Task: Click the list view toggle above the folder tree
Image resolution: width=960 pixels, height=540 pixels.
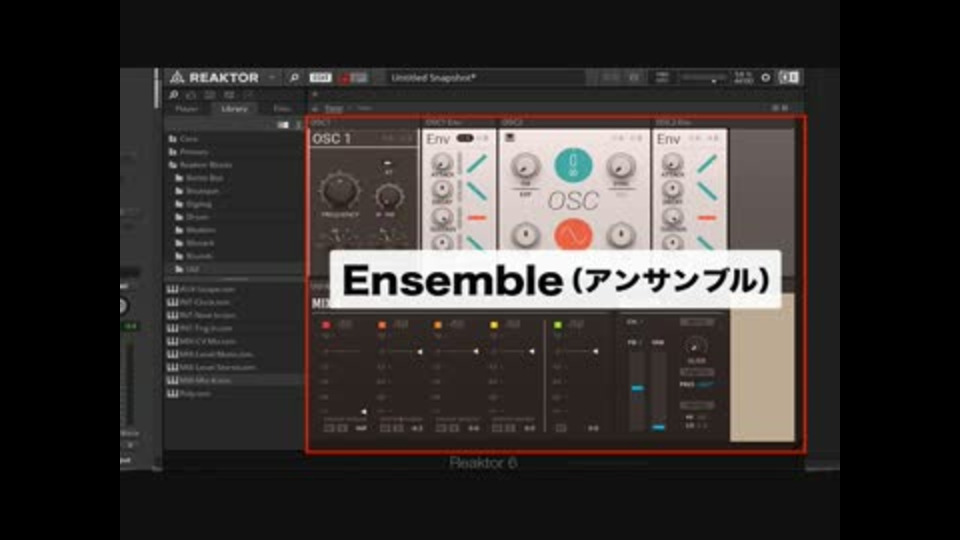Action: (283, 125)
